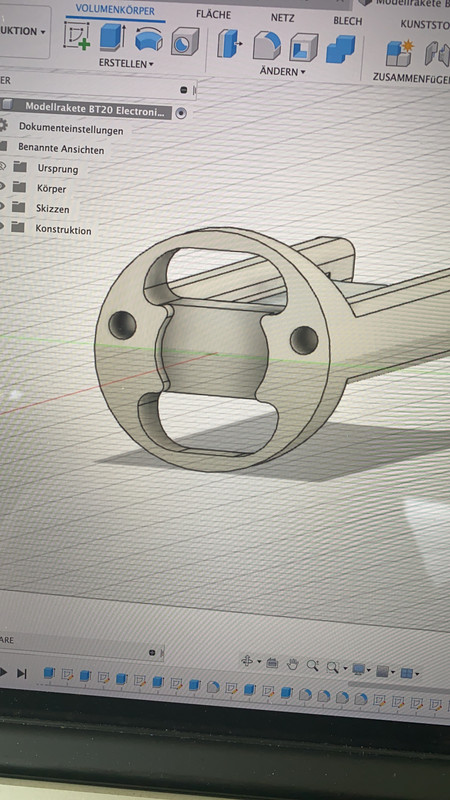Activate the Modellrakete BT20 component radio button
Image resolution: width=450 pixels, height=800 pixels.
(x=181, y=113)
